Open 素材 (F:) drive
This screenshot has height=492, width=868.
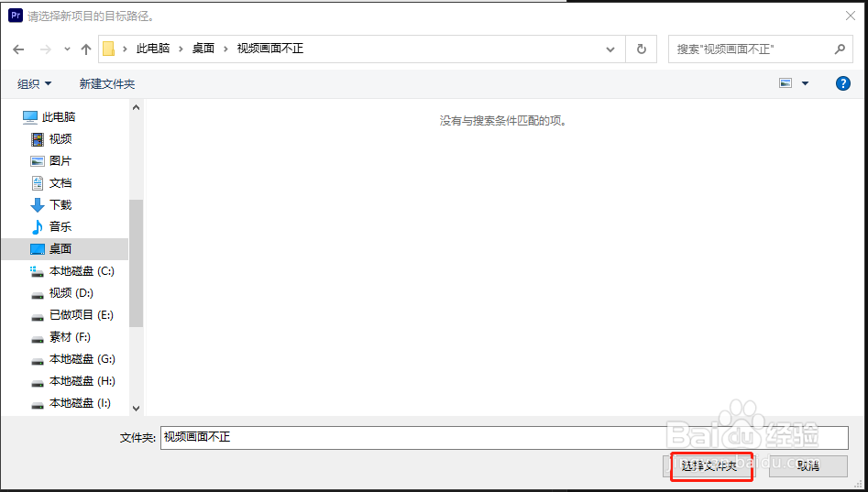point(60,337)
